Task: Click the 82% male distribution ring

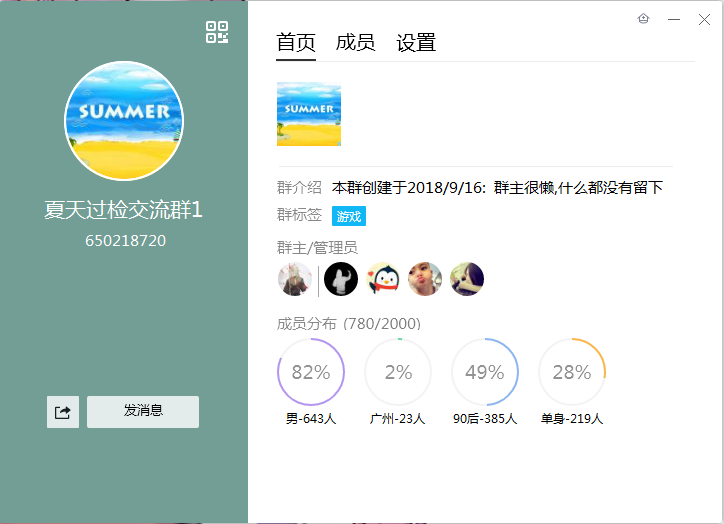Action: pyautogui.click(x=311, y=372)
